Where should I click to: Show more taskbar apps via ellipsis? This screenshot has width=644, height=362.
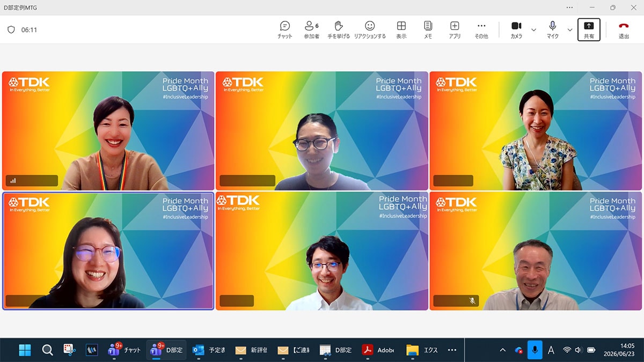pyautogui.click(x=452, y=350)
